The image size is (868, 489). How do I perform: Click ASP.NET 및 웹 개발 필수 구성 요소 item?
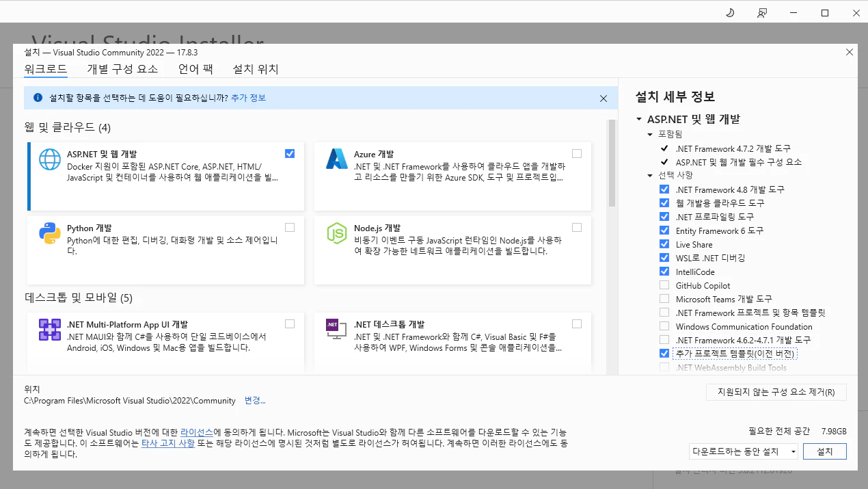coord(739,162)
